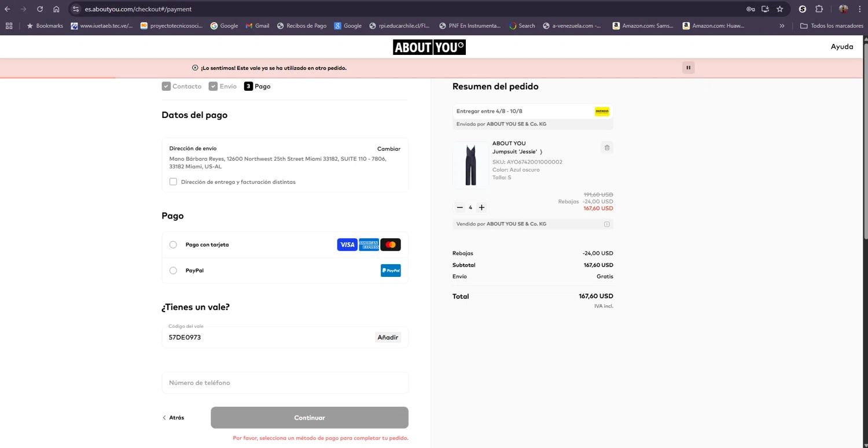
Task: Open the Chrome three-dot menu
Action: (x=859, y=9)
